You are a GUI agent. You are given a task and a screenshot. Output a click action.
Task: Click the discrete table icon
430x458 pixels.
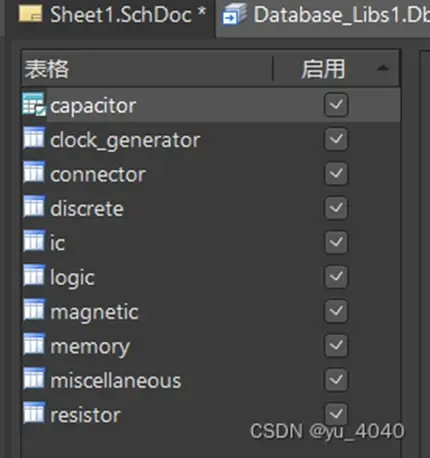click(x=34, y=207)
